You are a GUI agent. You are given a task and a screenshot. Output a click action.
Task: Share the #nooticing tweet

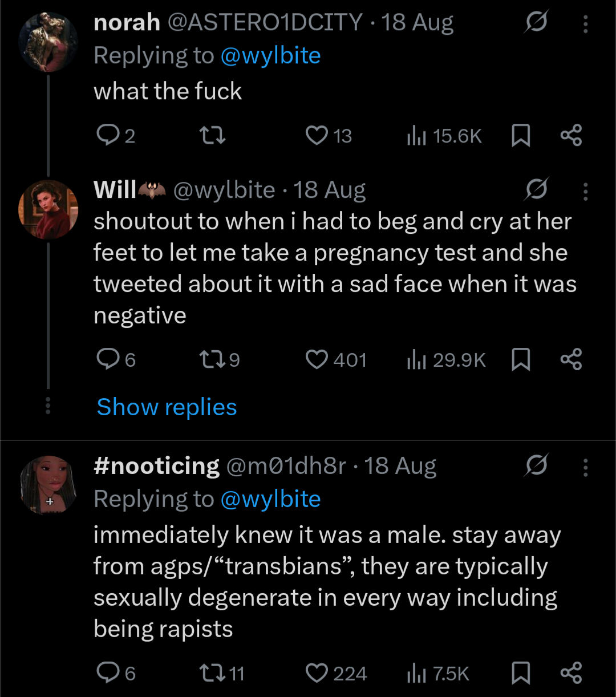[571, 674]
